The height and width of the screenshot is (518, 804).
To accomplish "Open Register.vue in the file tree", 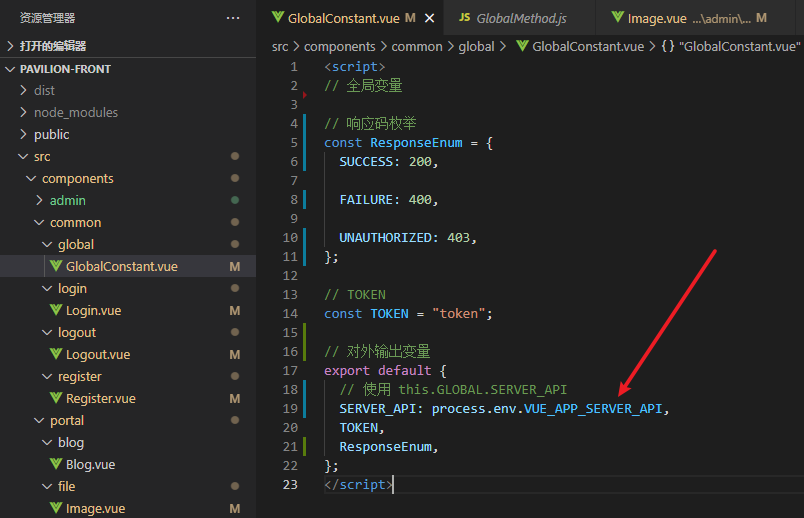I will click(x=128, y=399).
